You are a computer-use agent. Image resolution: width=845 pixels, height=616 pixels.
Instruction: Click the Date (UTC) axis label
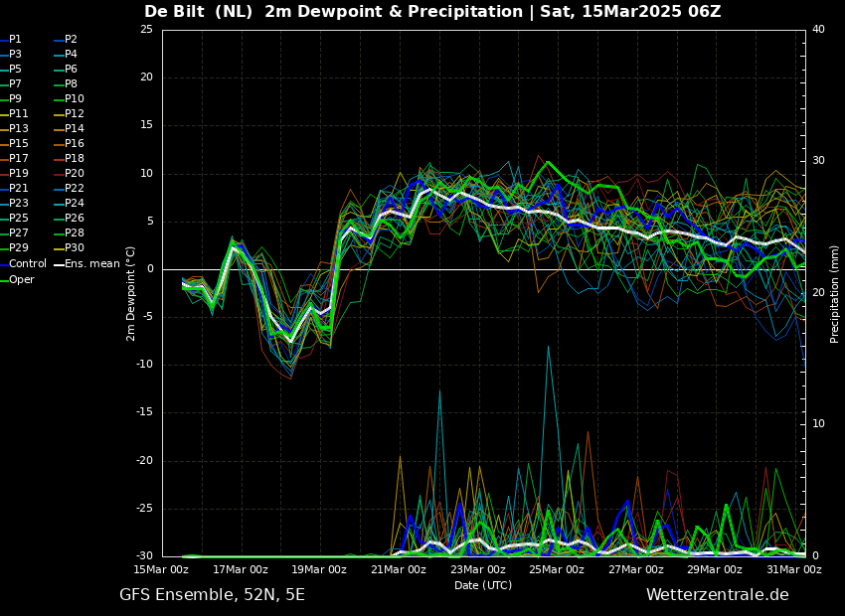483,585
